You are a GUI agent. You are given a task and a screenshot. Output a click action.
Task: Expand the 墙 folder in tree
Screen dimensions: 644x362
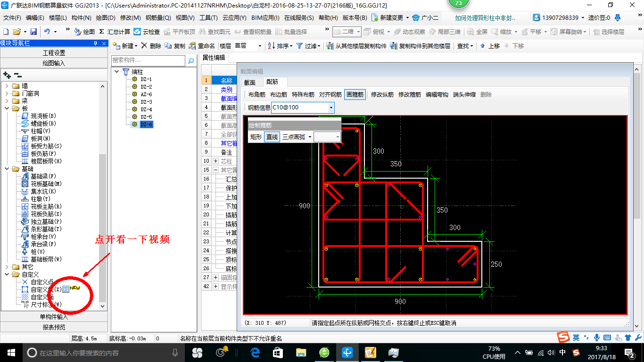pyautogui.click(x=7, y=86)
